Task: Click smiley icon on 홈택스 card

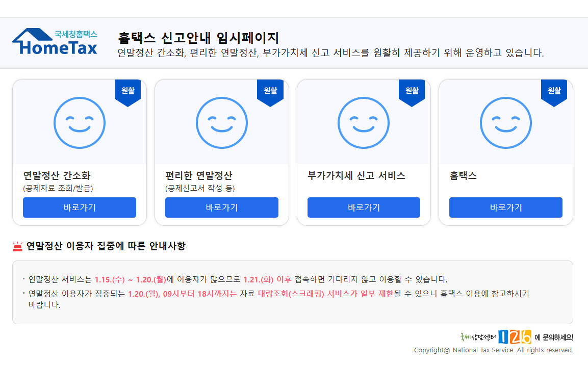Action: pyautogui.click(x=505, y=123)
